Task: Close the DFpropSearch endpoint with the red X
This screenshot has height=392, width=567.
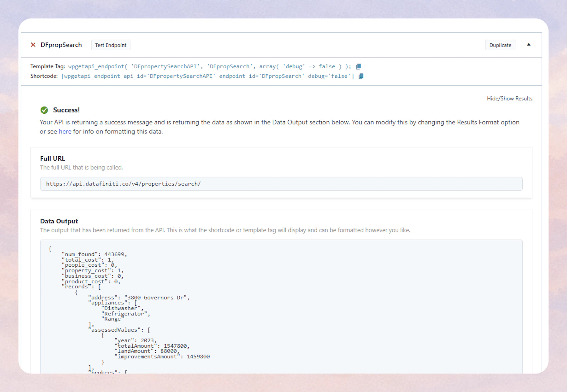Action: 33,45
